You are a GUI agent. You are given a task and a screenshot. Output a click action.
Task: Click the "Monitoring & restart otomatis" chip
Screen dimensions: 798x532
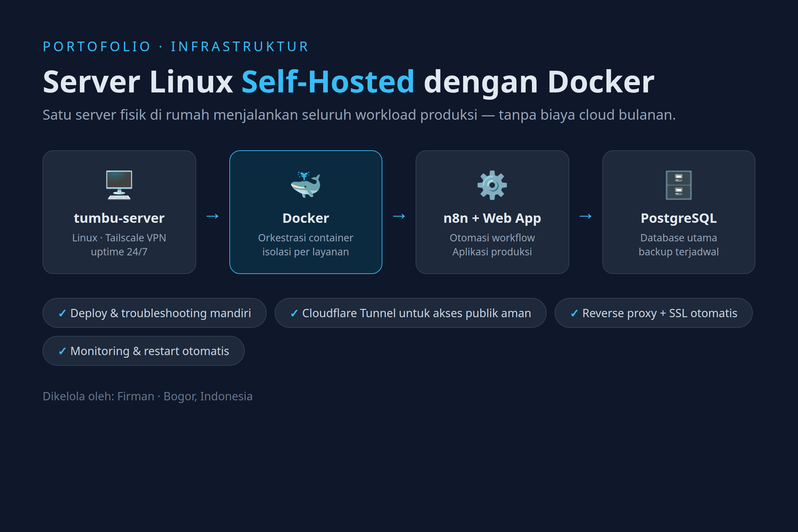tap(144, 351)
